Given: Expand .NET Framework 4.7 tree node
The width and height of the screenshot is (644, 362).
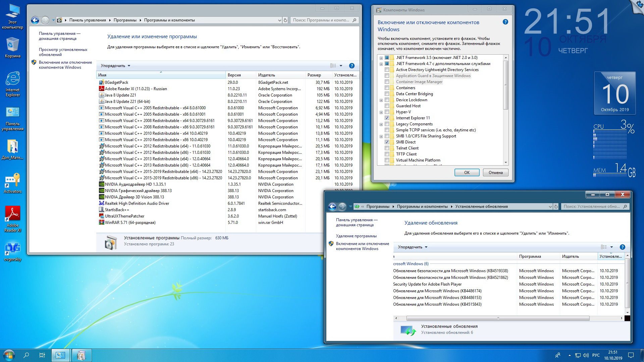Looking at the screenshot, I should click(381, 64).
